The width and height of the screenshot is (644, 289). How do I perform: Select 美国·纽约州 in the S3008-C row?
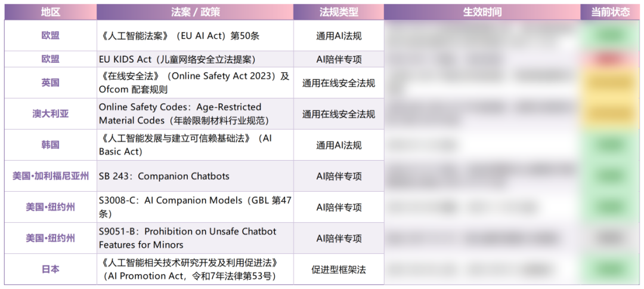click(x=51, y=208)
